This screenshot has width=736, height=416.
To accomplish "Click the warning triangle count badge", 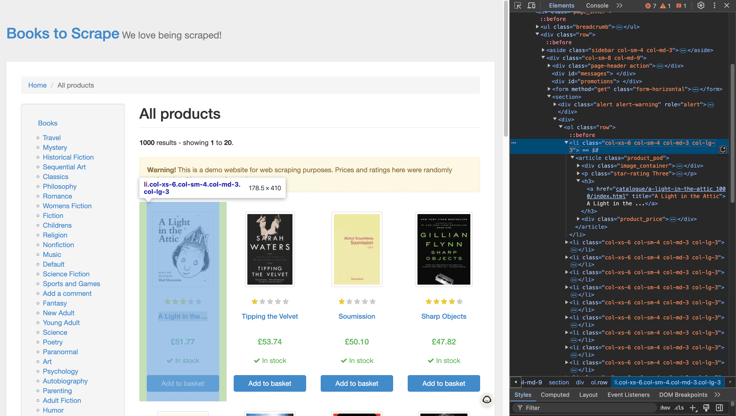I will (x=665, y=6).
